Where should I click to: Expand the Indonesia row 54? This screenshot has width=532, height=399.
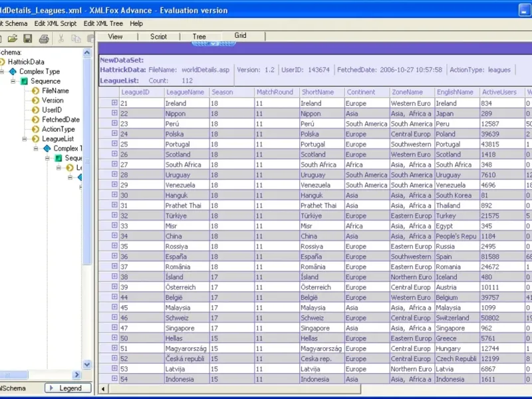point(114,378)
